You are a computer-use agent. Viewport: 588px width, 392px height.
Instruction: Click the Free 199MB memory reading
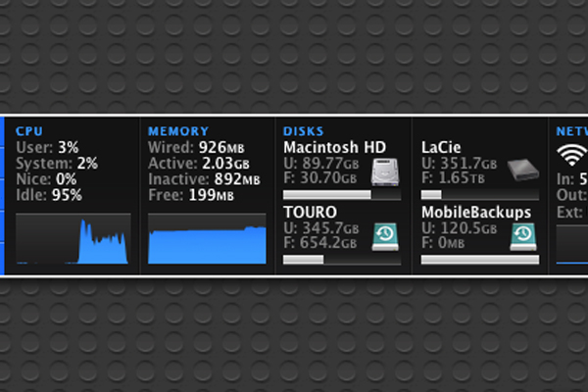click(191, 195)
